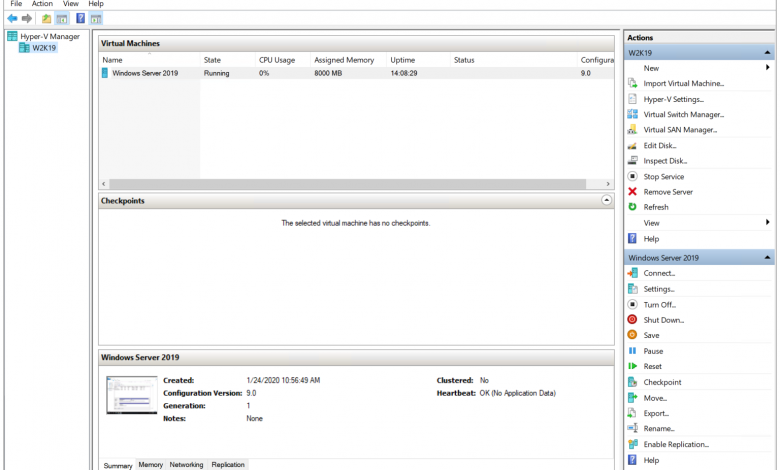Switch to the Memory tab
The height and width of the screenshot is (470, 780).
(x=150, y=465)
